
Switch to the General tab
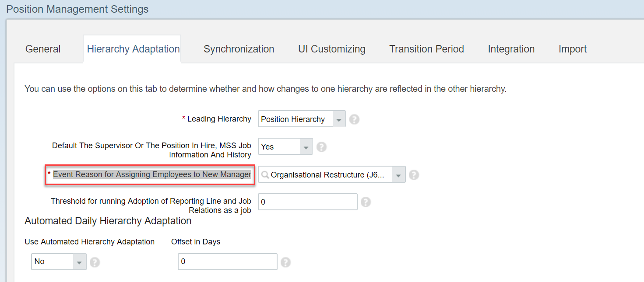point(43,49)
